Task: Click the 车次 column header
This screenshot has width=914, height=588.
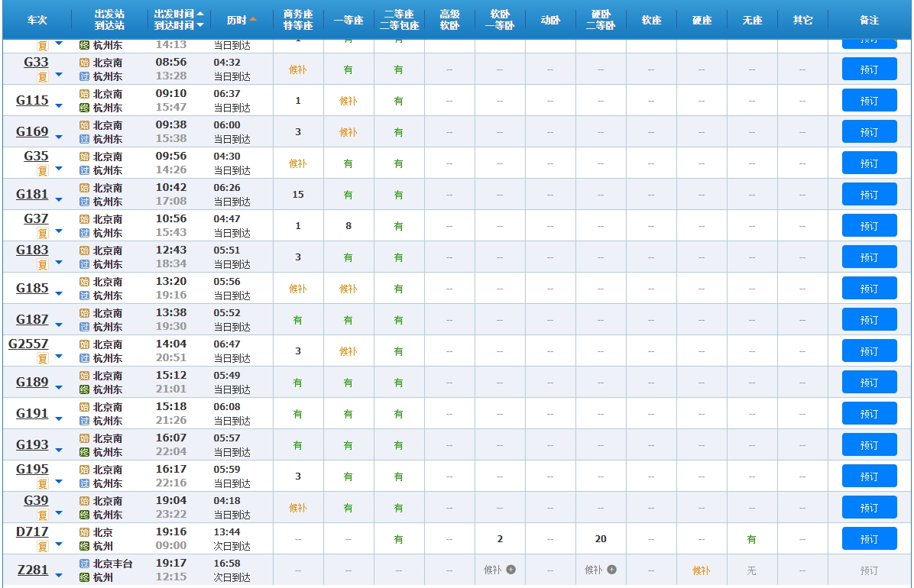Action: pos(37,20)
